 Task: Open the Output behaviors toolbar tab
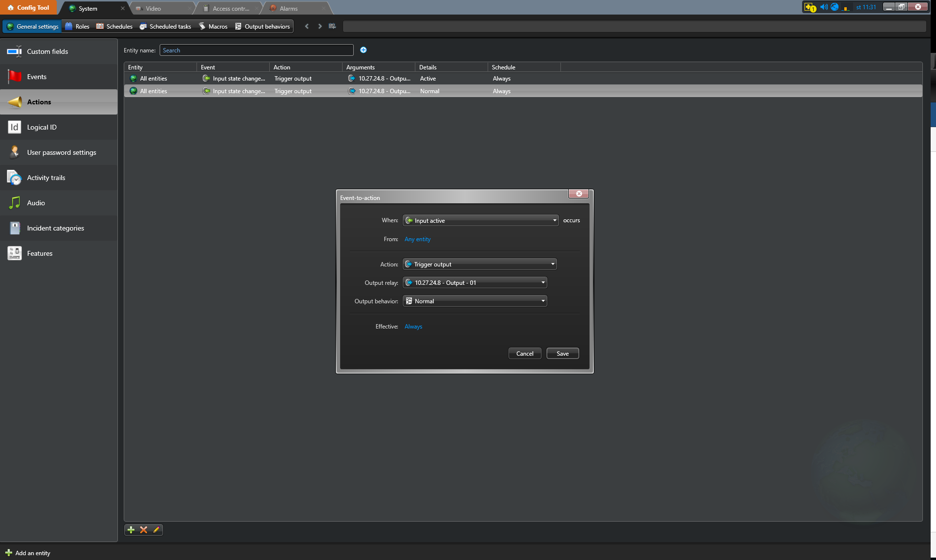263,27
